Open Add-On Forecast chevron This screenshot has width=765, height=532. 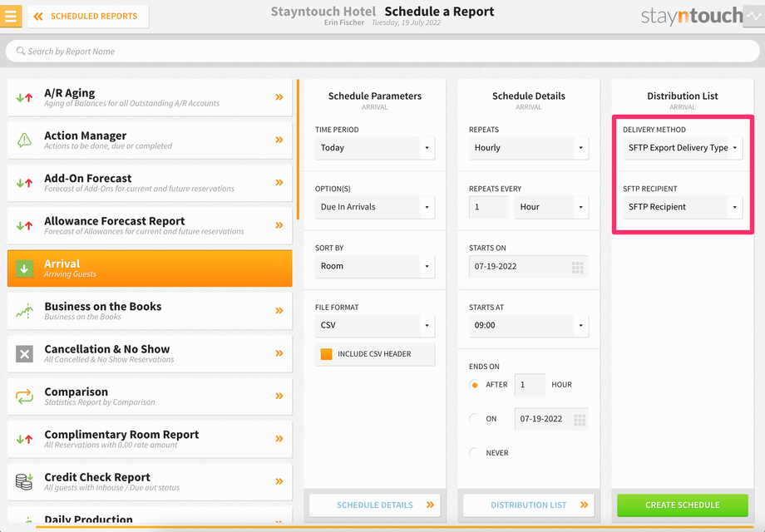tap(279, 182)
